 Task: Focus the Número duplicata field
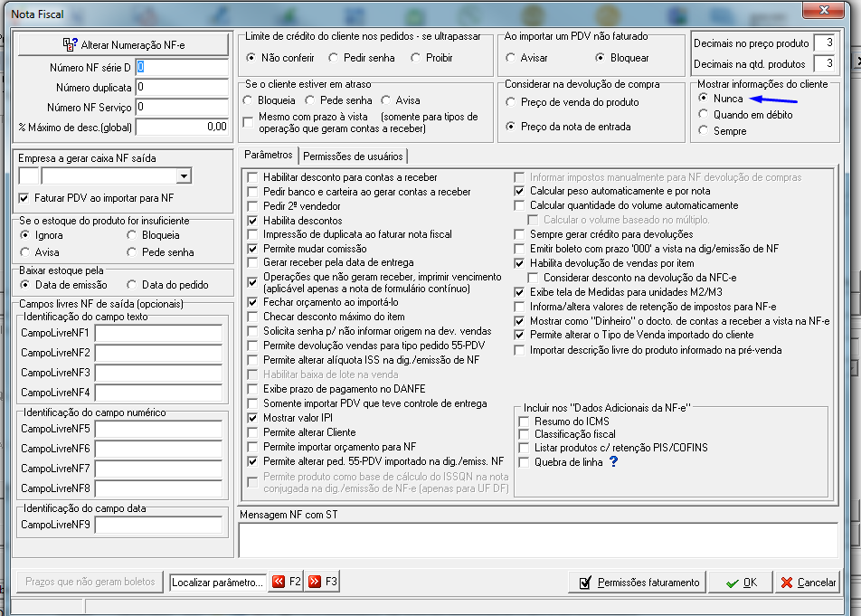[182, 88]
